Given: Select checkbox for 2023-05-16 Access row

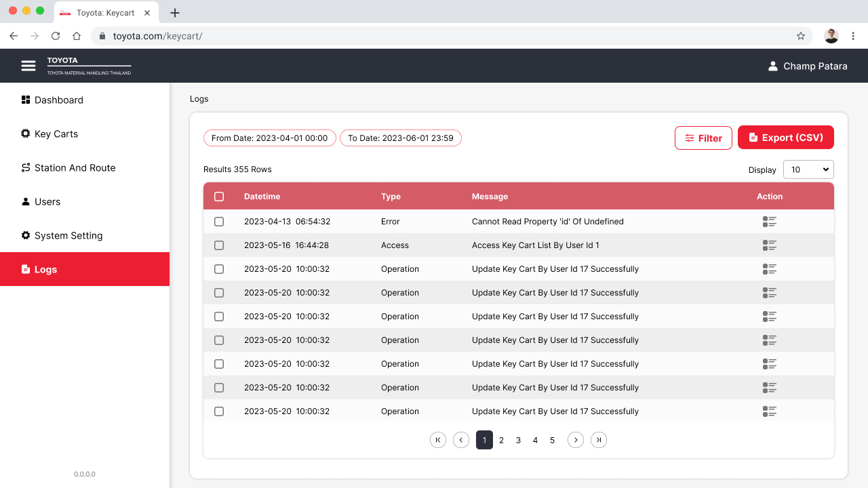Looking at the screenshot, I should point(219,245).
